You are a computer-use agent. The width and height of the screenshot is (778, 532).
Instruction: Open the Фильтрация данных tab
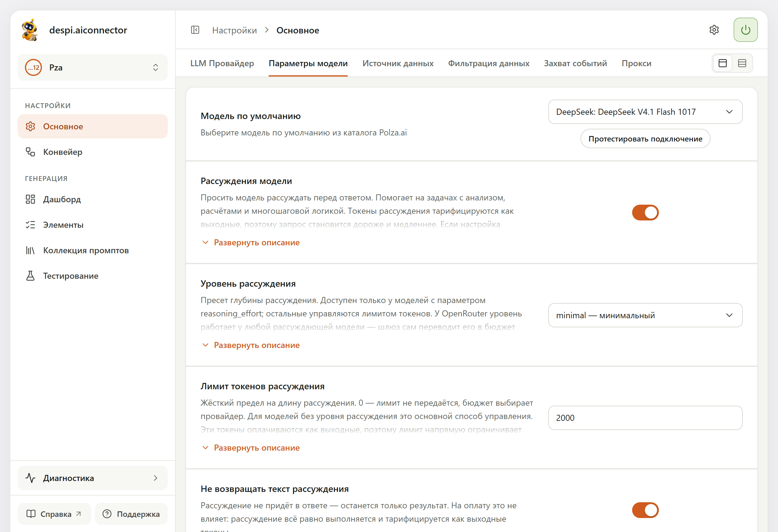[489, 63]
